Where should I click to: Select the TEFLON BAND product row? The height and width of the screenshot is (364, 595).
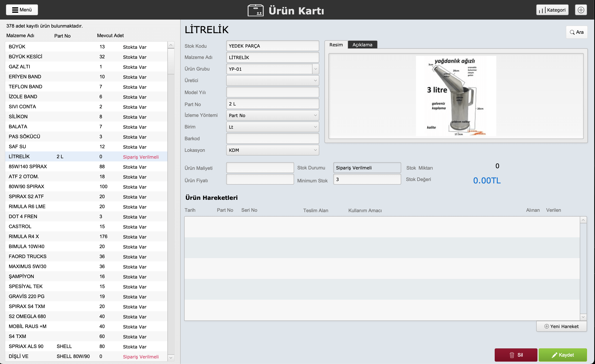pyautogui.click(x=86, y=87)
